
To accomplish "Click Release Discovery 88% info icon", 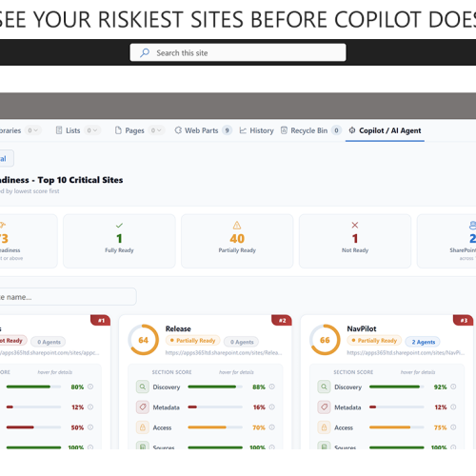I will pyautogui.click(x=272, y=387).
